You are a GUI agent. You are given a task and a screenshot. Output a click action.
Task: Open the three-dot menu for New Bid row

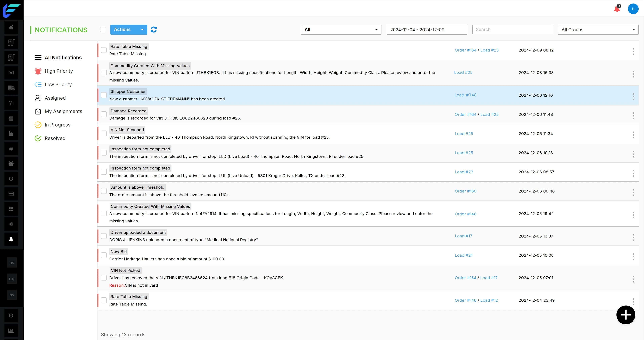(634, 256)
